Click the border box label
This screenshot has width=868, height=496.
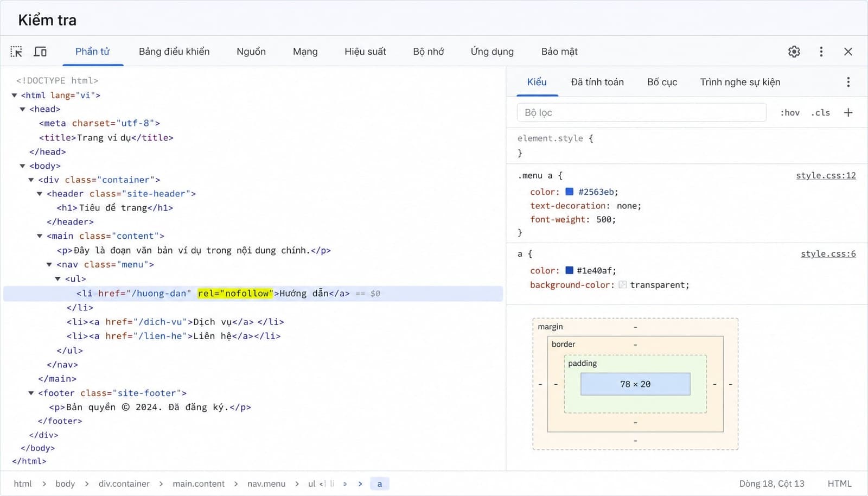pyautogui.click(x=563, y=344)
